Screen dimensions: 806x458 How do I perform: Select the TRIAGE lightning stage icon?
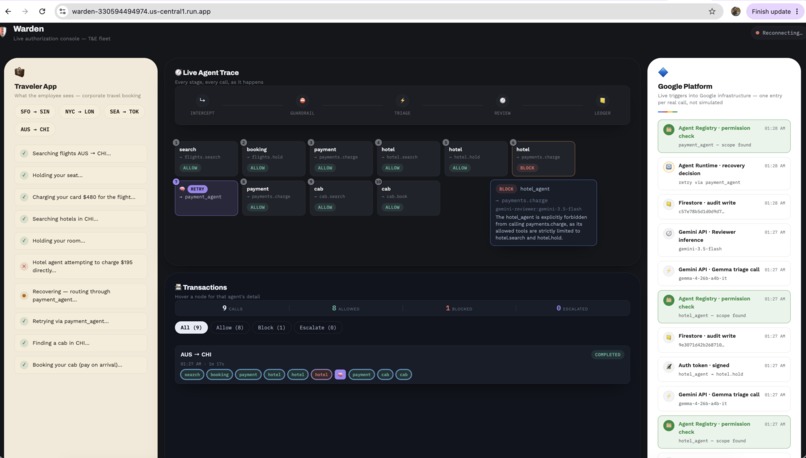click(x=402, y=100)
